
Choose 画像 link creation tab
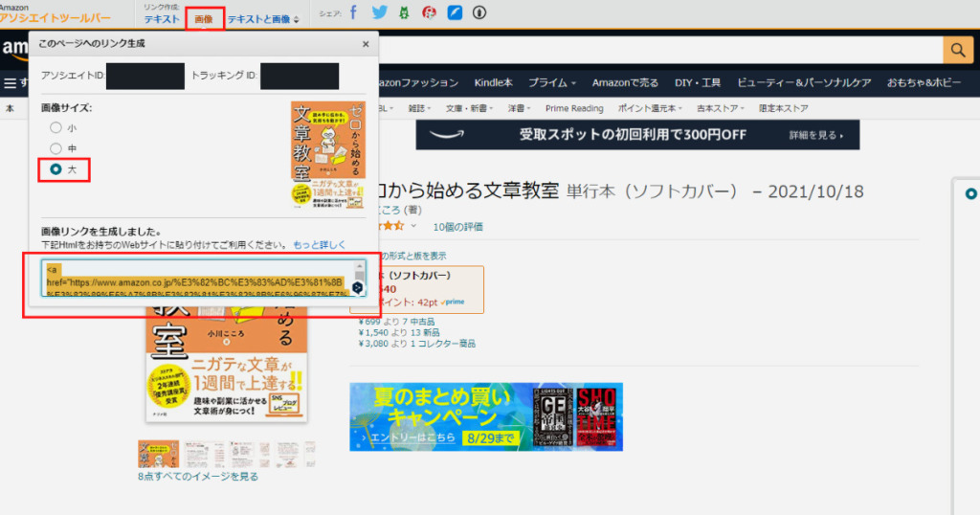[x=204, y=19]
